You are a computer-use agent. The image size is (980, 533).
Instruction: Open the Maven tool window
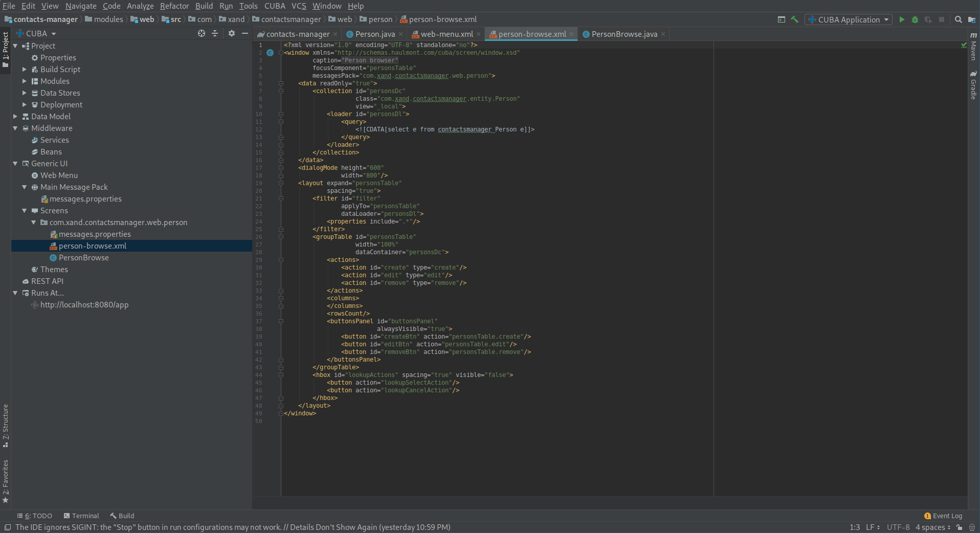tap(973, 46)
